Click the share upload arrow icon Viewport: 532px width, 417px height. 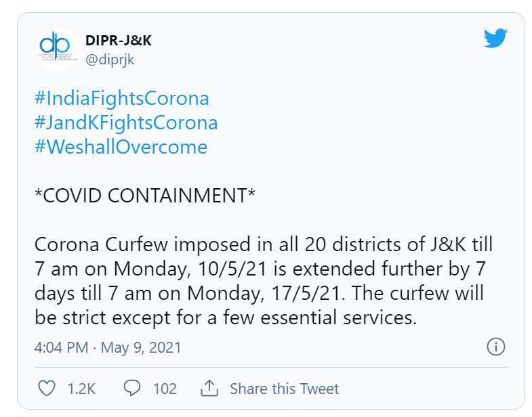tap(209, 388)
